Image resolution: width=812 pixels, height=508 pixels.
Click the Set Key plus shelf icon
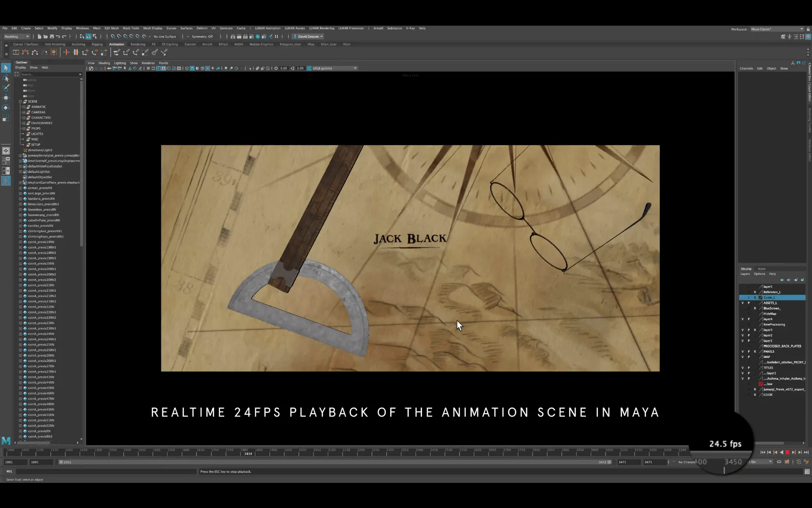point(66,52)
